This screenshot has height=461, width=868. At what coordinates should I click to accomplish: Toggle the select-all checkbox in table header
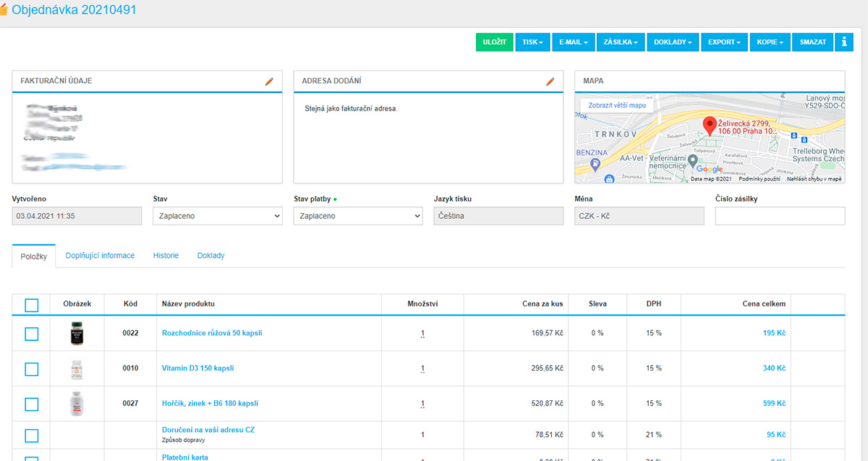pyautogui.click(x=31, y=305)
